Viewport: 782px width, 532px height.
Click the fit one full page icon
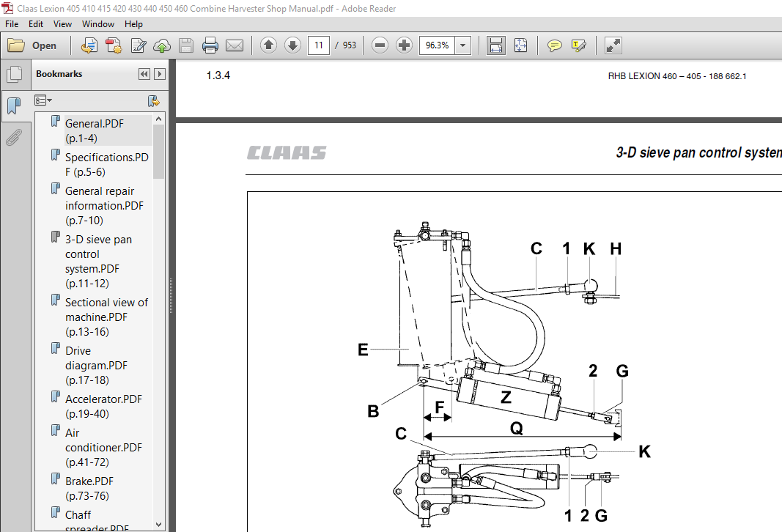coord(520,45)
